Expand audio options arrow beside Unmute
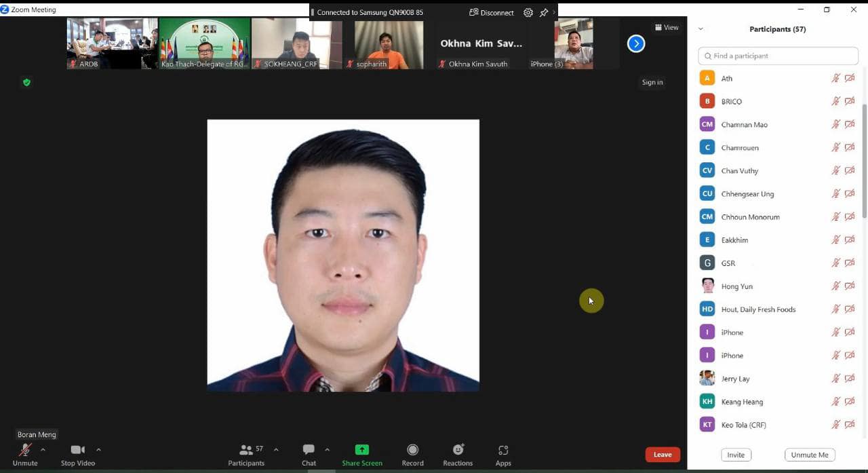 pos(43,449)
